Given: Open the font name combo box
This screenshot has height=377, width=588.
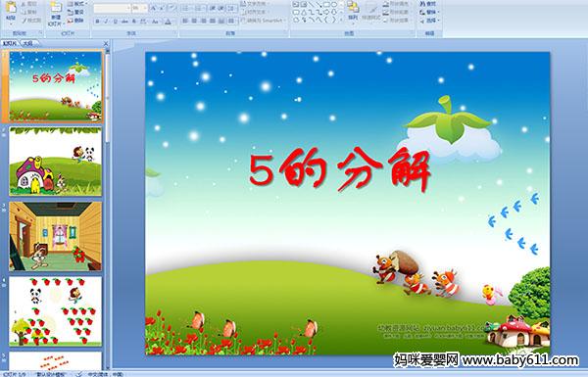Looking at the screenshot, I should point(112,8).
